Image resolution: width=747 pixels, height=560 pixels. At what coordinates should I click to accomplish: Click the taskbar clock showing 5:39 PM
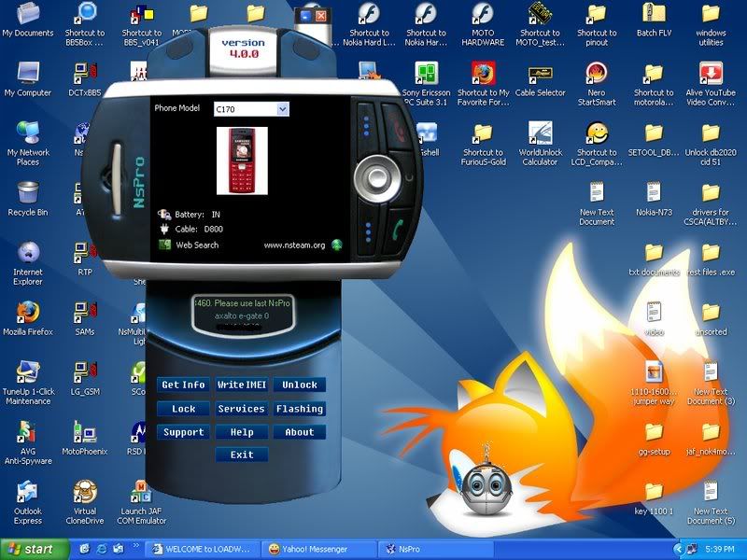tap(720, 550)
